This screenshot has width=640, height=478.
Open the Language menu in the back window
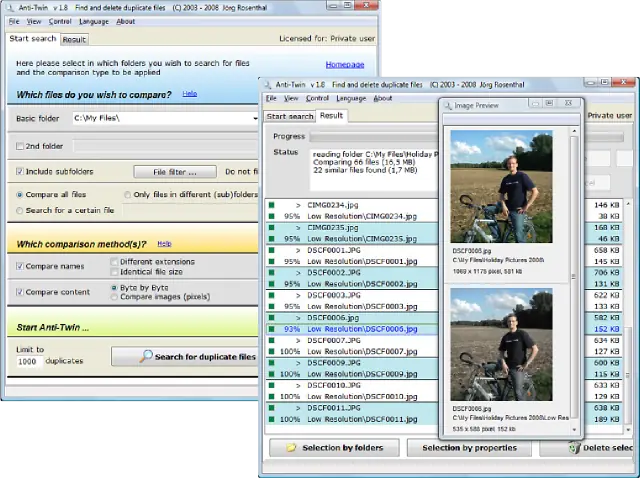click(x=93, y=21)
